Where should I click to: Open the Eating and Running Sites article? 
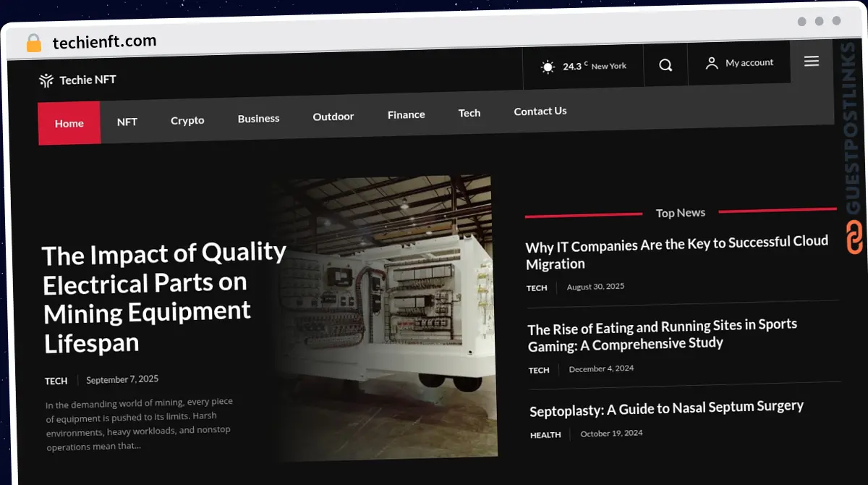coord(663,334)
